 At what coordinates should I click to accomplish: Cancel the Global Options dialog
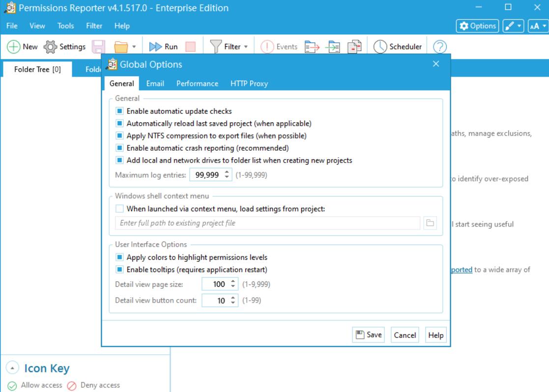pyautogui.click(x=405, y=335)
